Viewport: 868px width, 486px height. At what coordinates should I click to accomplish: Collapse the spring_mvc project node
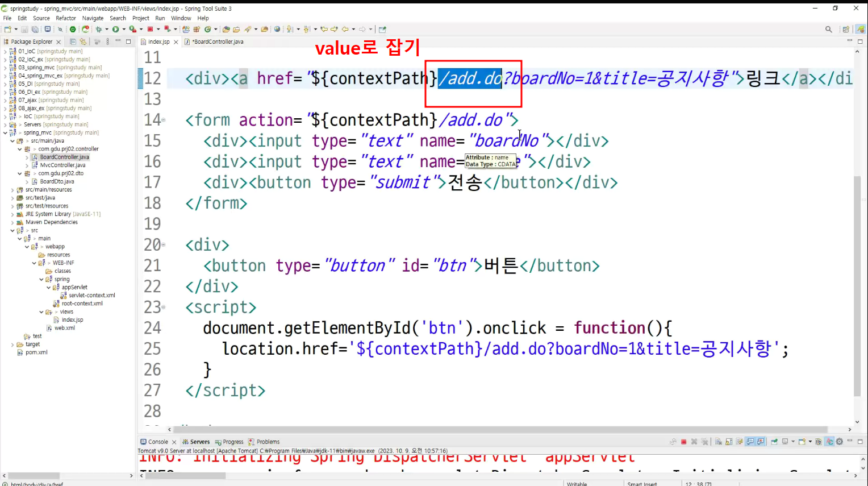pyautogui.click(x=5, y=132)
